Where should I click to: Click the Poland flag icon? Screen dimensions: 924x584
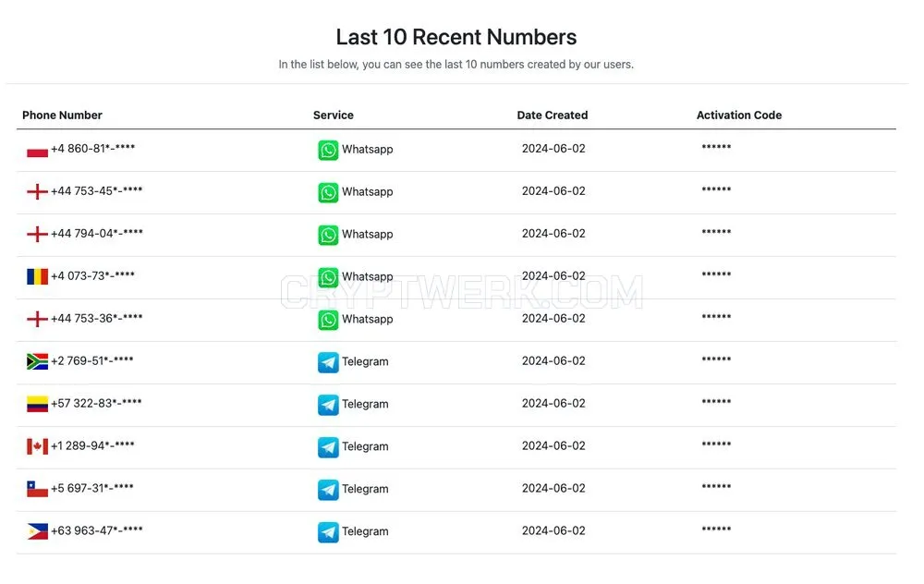[37, 150]
